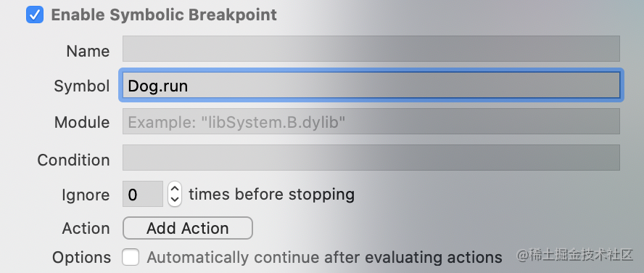644x273 pixels.
Task: Click the Ignore count field showing 0
Action: (x=143, y=194)
